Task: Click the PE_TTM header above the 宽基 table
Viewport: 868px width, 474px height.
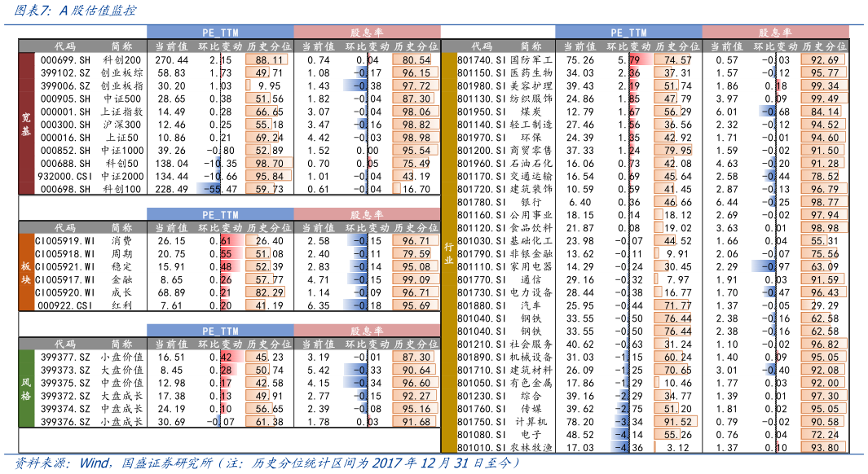Action: click(x=218, y=32)
